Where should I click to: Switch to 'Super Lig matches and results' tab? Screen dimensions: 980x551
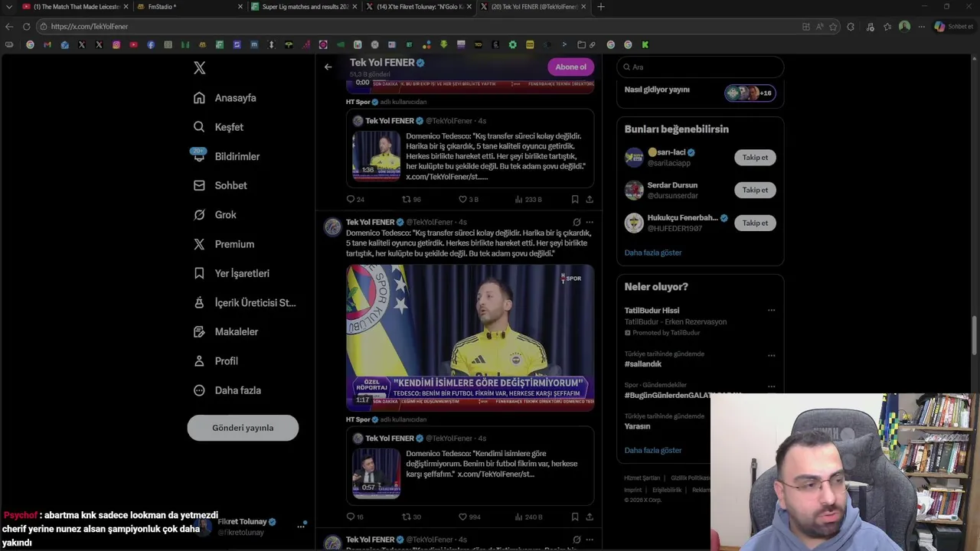coord(303,7)
